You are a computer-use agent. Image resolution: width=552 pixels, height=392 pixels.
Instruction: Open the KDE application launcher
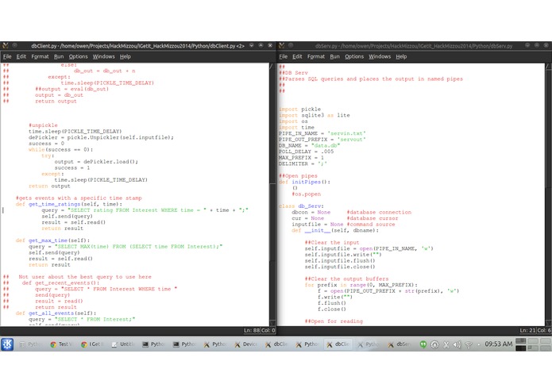tap(7, 344)
